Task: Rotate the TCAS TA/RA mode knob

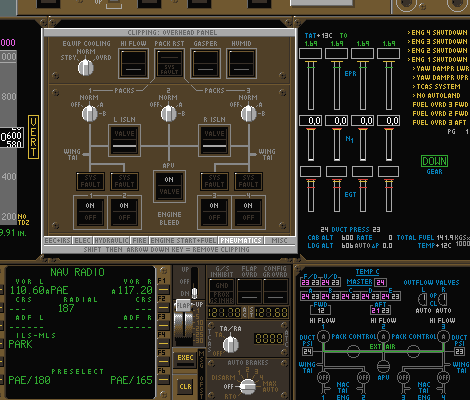Action: click(231, 344)
